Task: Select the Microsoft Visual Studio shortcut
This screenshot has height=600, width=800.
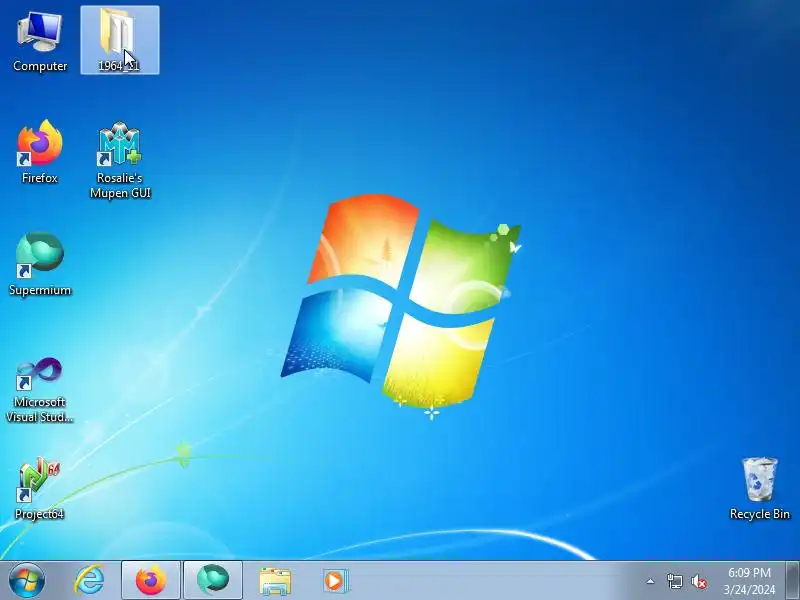Action: pyautogui.click(x=40, y=390)
